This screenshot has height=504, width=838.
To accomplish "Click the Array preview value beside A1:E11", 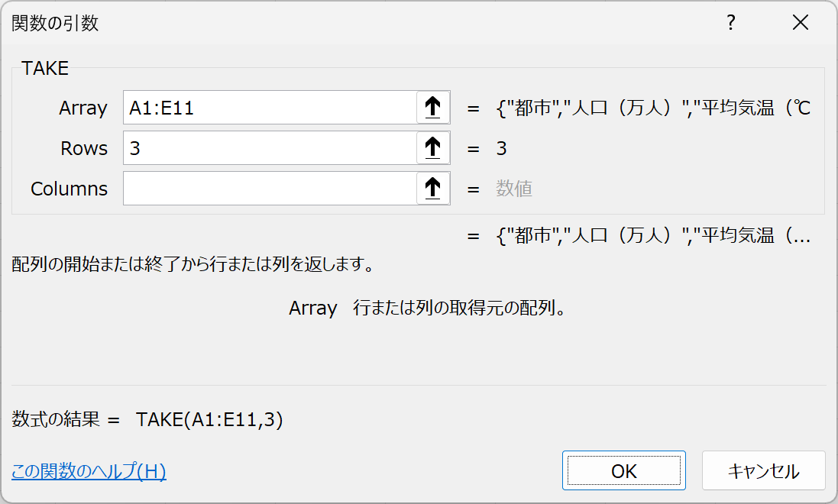I will click(653, 108).
